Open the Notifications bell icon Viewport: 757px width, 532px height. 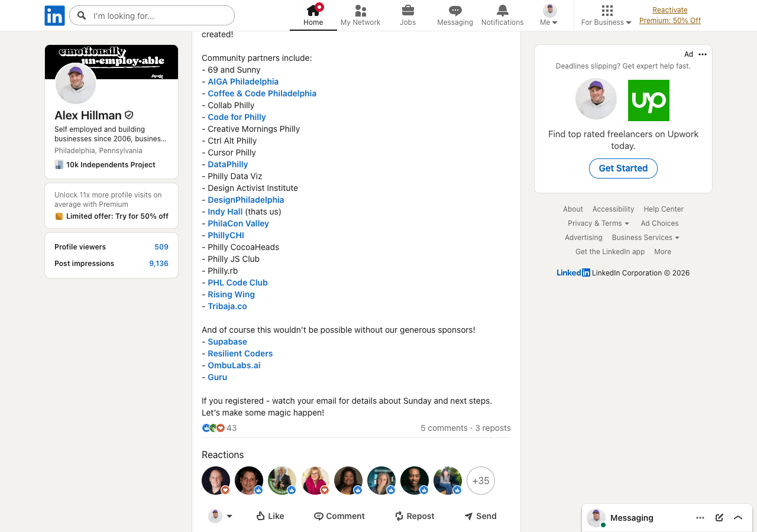coord(502,10)
